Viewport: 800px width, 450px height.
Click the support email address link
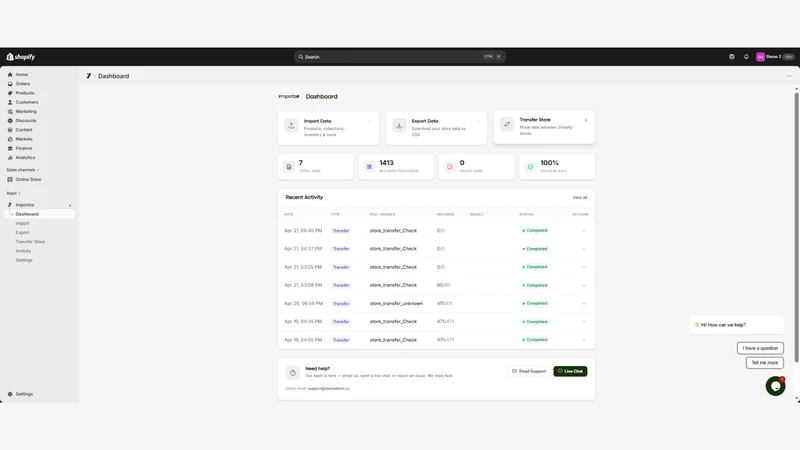pos(329,388)
